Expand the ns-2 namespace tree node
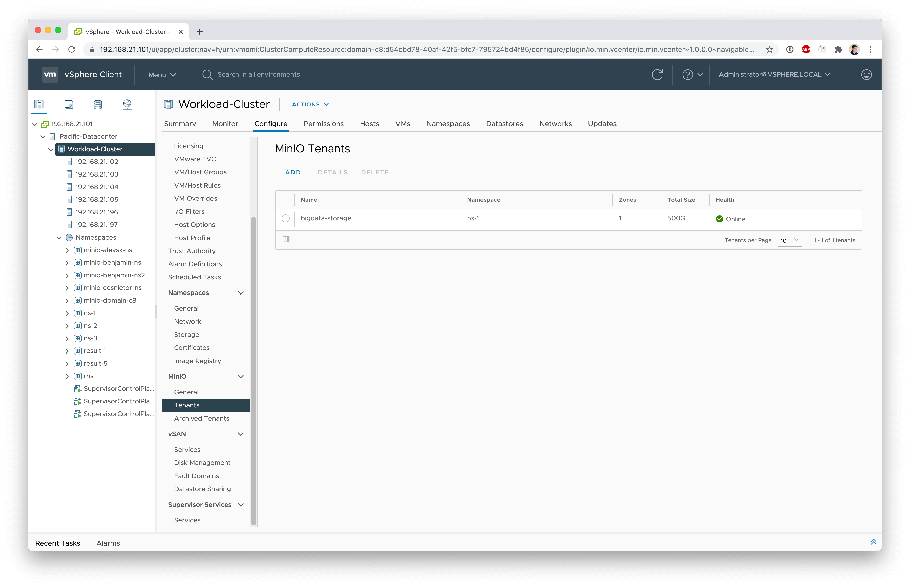910x588 pixels. 67,326
